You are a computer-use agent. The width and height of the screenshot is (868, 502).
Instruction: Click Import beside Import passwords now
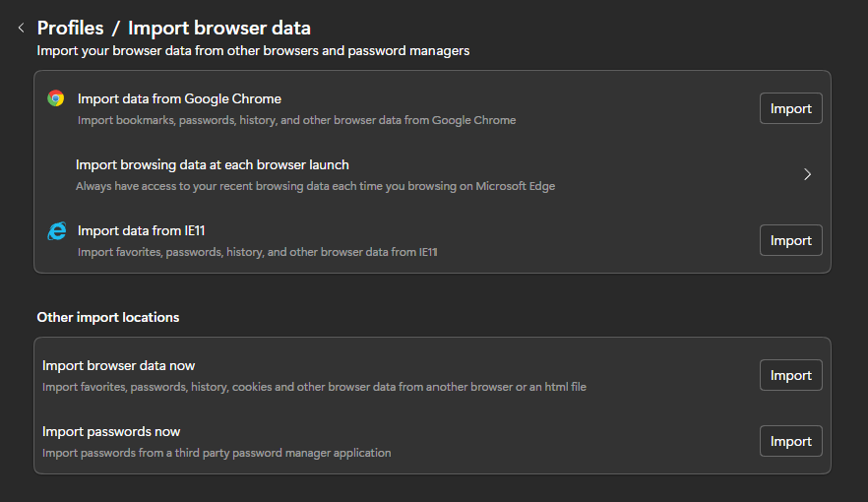pos(790,441)
